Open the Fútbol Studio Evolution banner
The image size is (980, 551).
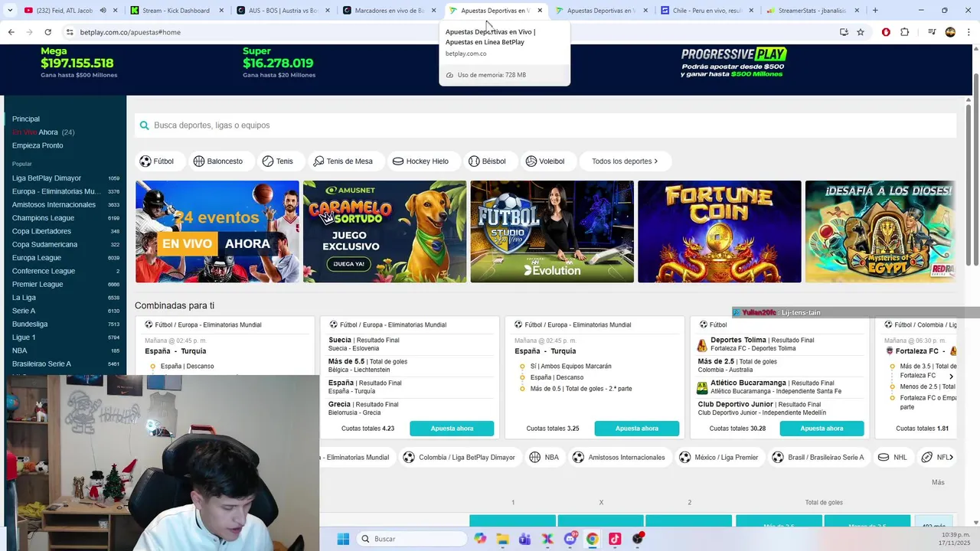pyautogui.click(x=552, y=232)
